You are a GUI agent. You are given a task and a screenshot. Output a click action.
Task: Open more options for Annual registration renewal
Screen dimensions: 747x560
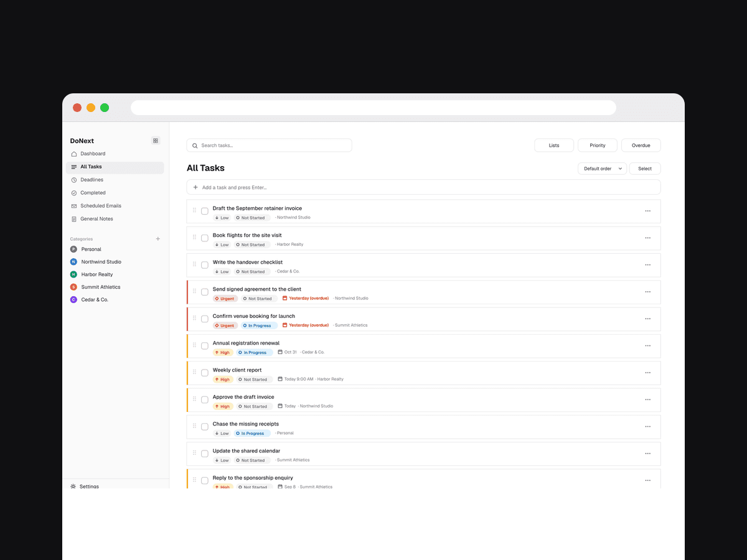tap(647, 346)
